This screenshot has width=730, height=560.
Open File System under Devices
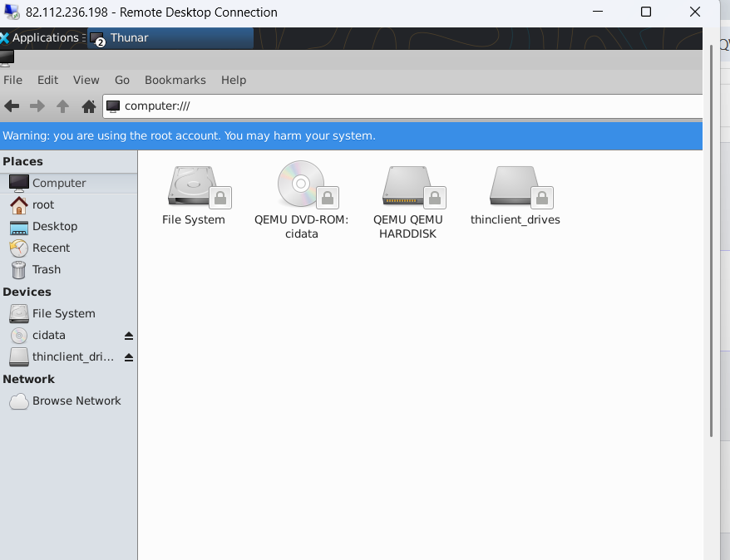pyautogui.click(x=68, y=313)
